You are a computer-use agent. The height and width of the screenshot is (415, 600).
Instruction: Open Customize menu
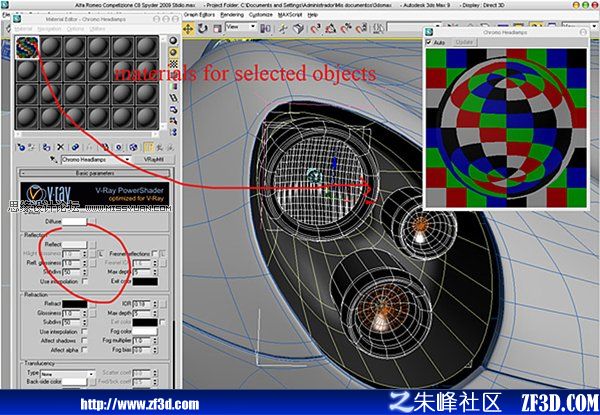coord(261,15)
